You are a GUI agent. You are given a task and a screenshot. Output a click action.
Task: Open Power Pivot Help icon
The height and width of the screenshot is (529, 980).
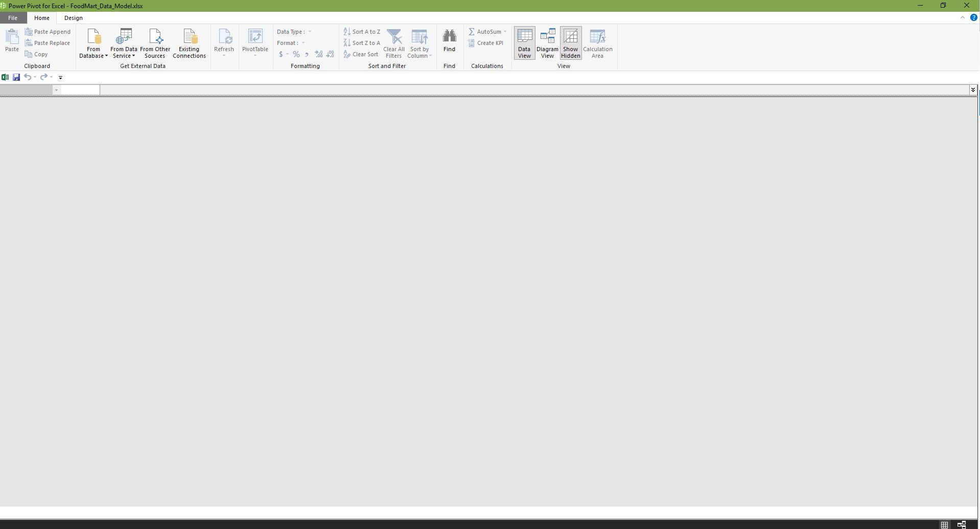(973, 17)
